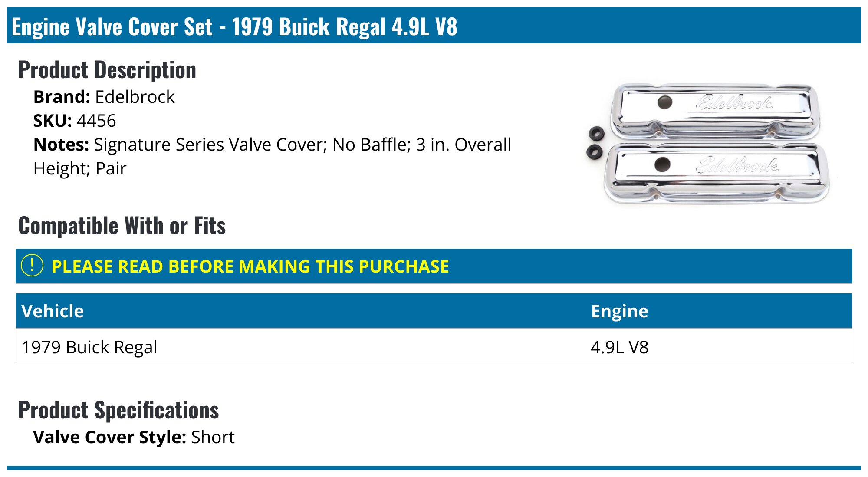Click the breather hole on top valve cover
This screenshot has width=868, height=477.
coord(665,102)
